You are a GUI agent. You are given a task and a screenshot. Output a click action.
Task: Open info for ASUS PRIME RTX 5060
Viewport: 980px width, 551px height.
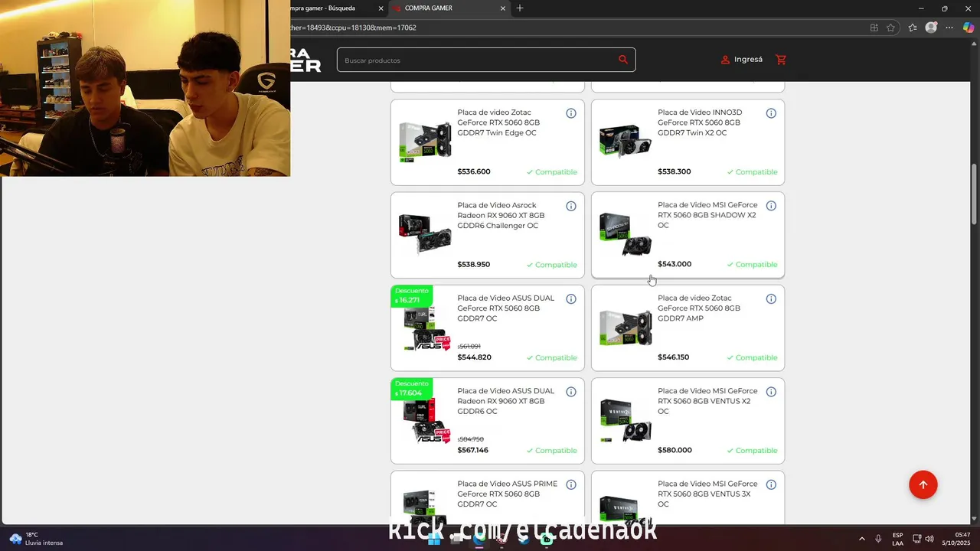click(x=571, y=484)
